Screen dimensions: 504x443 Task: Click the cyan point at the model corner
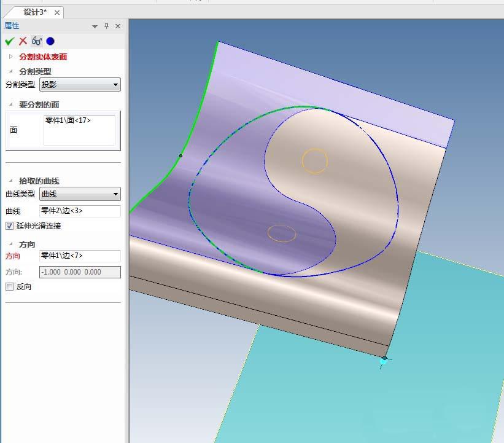coord(384,362)
